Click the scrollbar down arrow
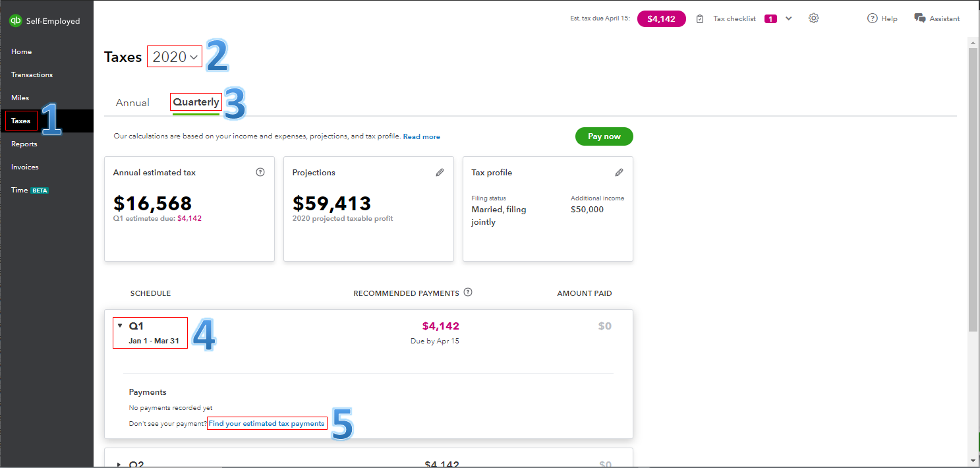The height and width of the screenshot is (468, 980). coord(973,459)
